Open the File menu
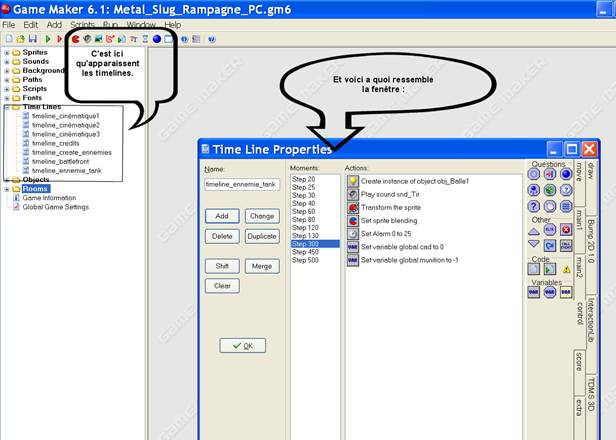Image resolution: width=616 pixels, height=440 pixels. 9,25
